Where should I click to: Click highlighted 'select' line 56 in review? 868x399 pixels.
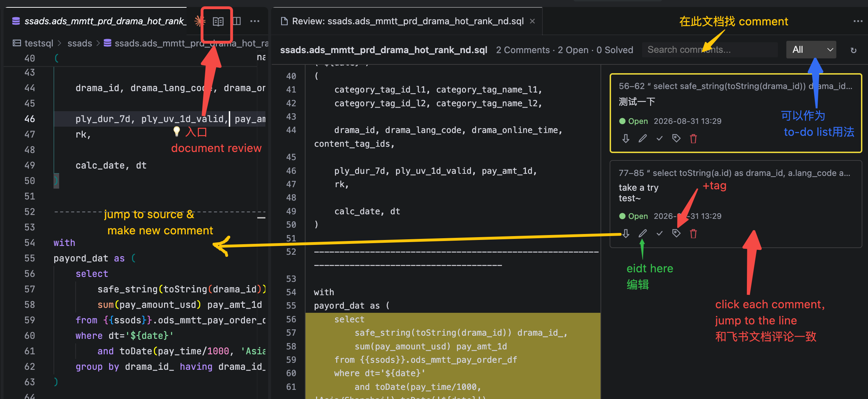[x=349, y=319]
